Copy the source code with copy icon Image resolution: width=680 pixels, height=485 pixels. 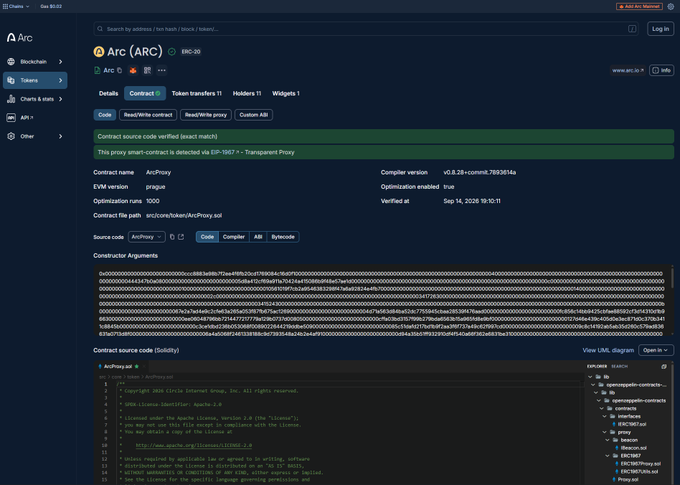[x=172, y=237]
